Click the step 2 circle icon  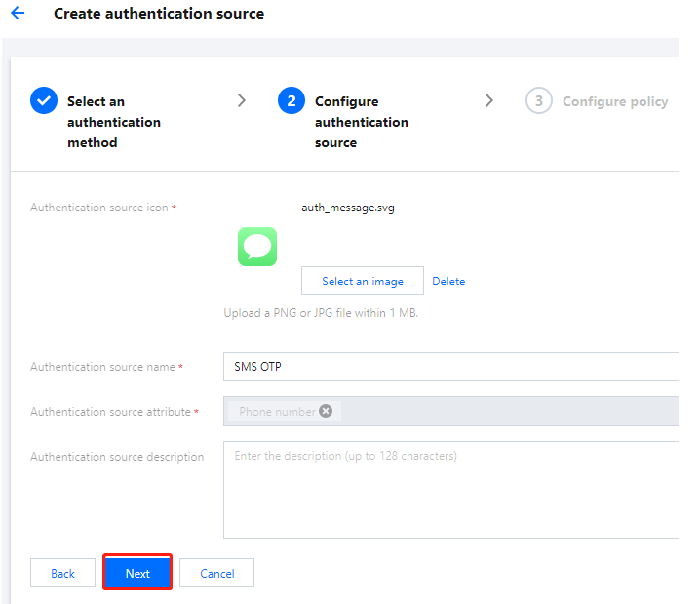click(292, 100)
